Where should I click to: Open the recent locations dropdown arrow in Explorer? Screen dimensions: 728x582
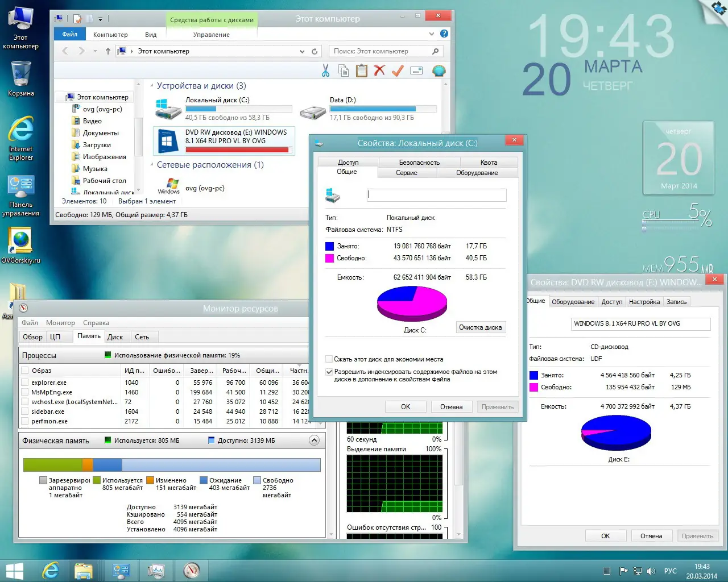pos(95,51)
